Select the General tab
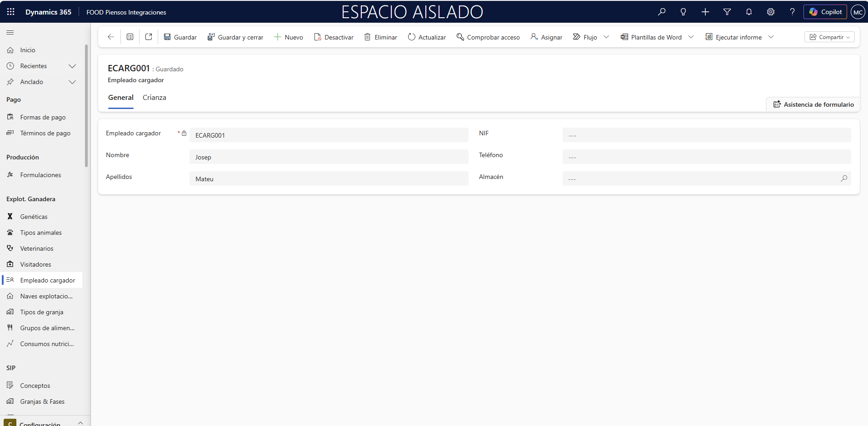Image resolution: width=868 pixels, height=426 pixels. tap(120, 97)
